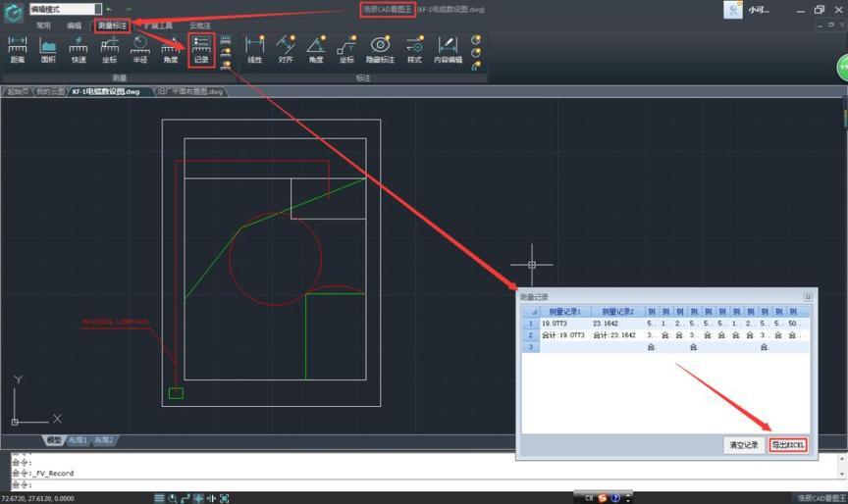Image resolution: width=848 pixels, height=504 pixels.
Task: Switch to the 常用 ribbon tab
Action: click(x=43, y=25)
